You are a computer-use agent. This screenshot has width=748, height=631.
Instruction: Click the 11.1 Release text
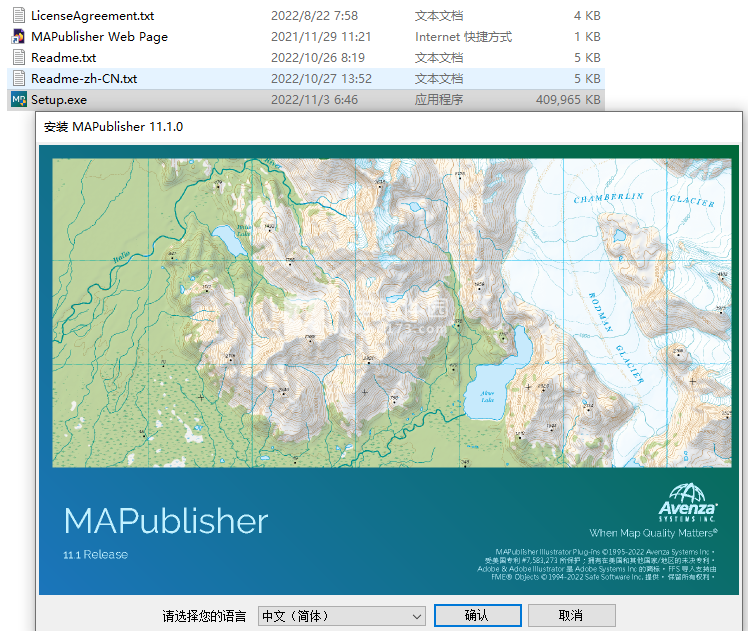[x=95, y=555]
